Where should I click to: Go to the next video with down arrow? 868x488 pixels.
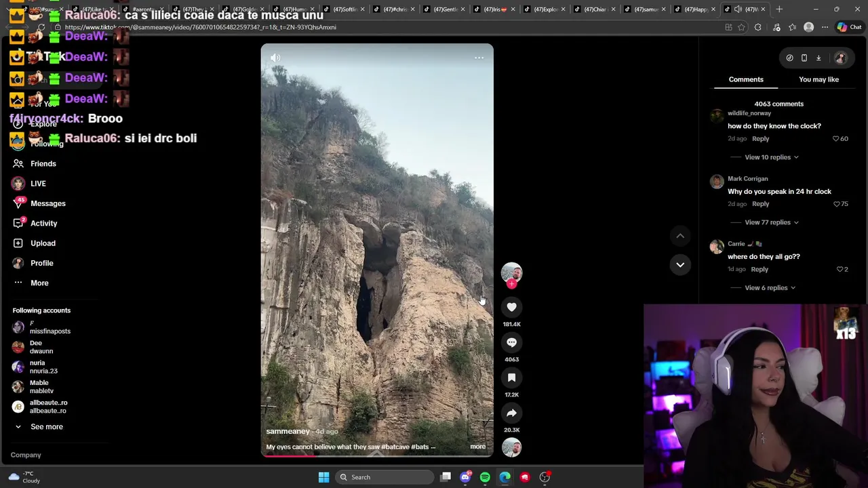(x=680, y=264)
